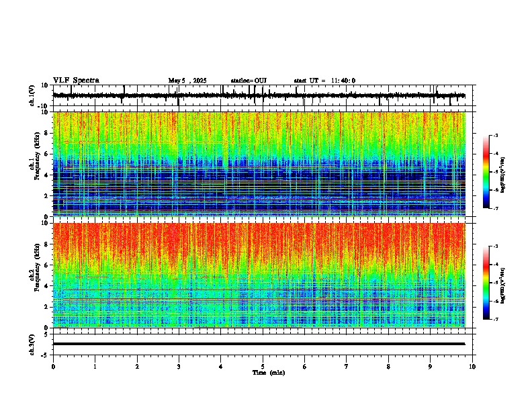
Task: Click the '-3' label on ch.1 colorbar
Action: (x=496, y=136)
